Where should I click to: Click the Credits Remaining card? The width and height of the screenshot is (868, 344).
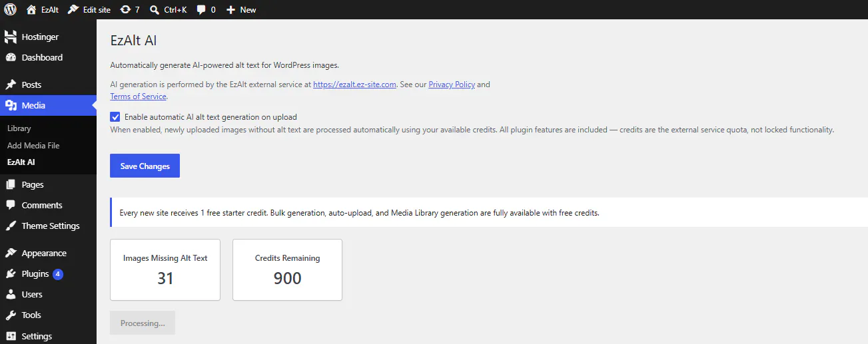(x=287, y=269)
